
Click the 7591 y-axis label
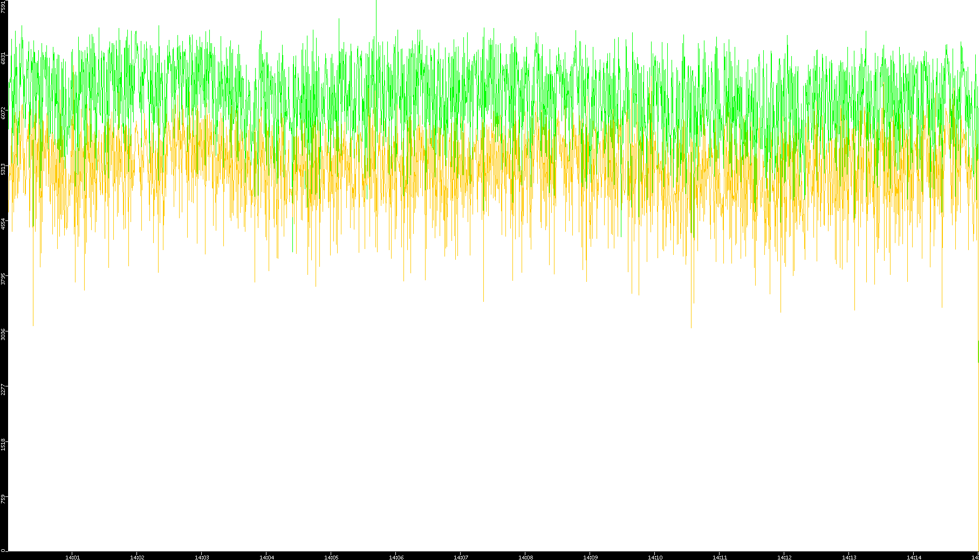coord(4,6)
